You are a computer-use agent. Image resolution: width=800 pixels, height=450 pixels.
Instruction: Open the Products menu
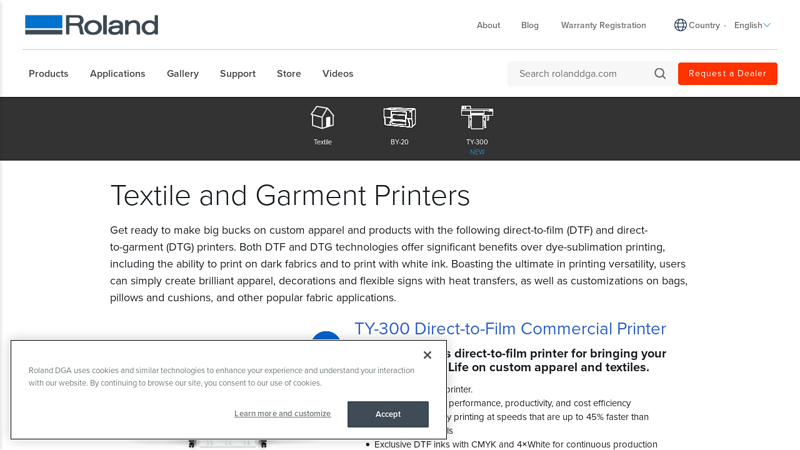tap(48, 73)
